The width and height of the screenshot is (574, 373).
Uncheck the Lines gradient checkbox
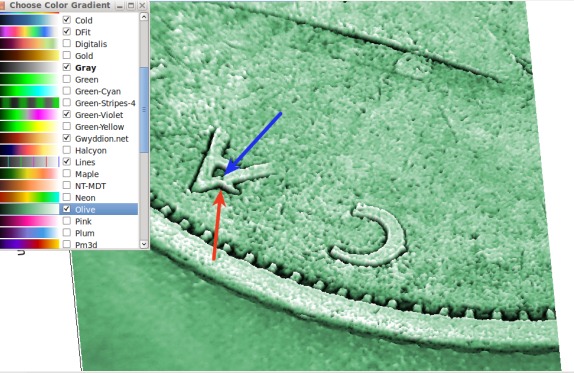(67, 161)
